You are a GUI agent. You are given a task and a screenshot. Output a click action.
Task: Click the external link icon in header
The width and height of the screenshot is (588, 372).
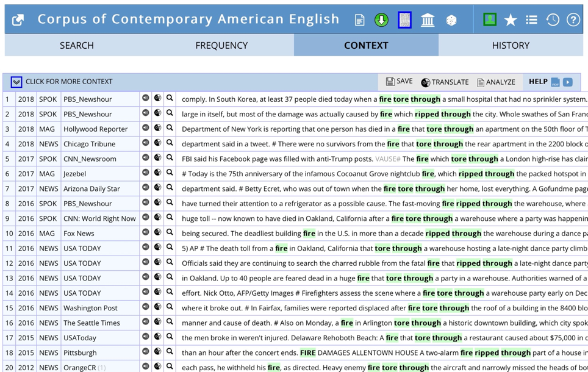point(18,20)
